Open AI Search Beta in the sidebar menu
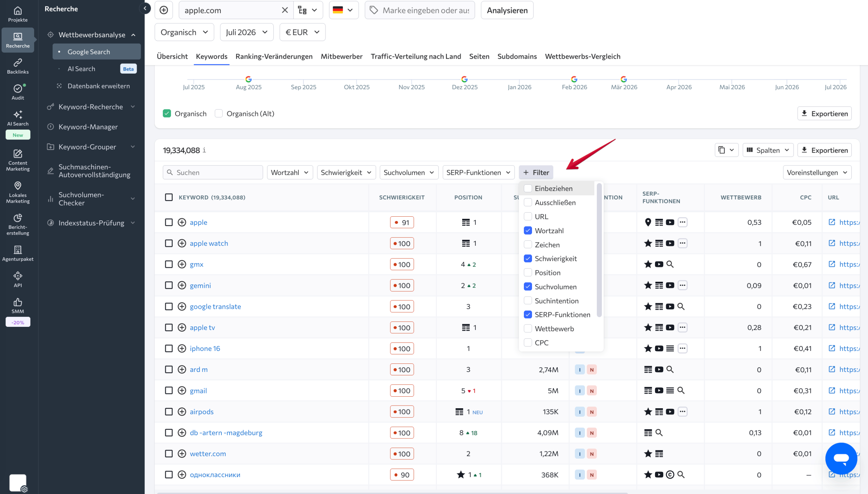868x494 pixels. pos(96,69)
